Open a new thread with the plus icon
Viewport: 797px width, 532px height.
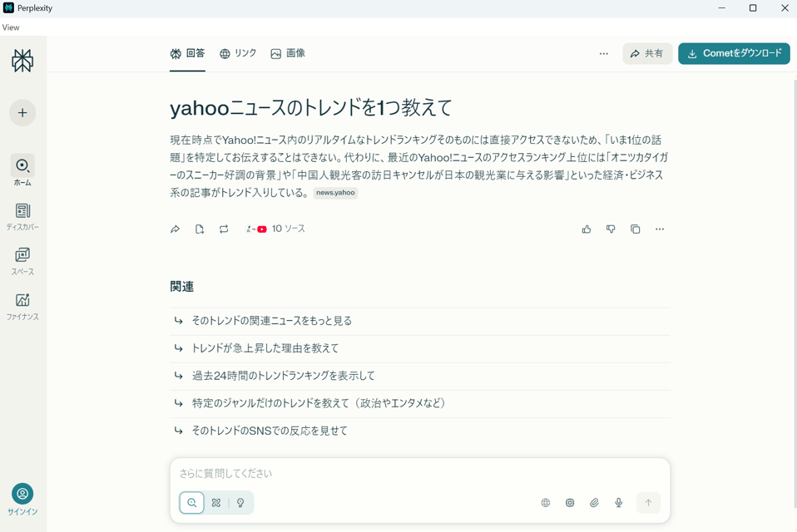[x=22, y=112]
